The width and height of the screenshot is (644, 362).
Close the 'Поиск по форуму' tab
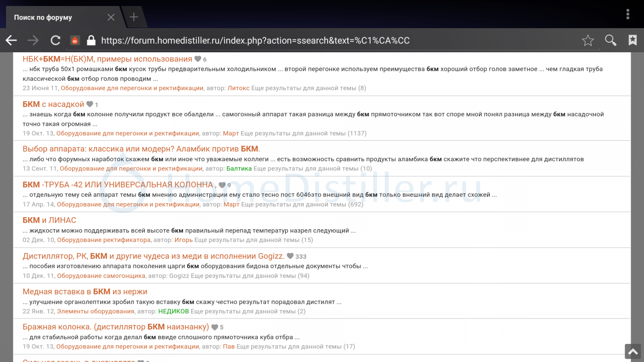click(x=111, y=17)
